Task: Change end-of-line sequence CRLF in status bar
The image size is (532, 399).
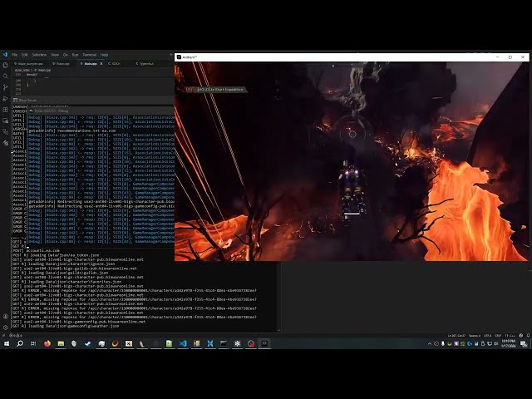Action: [498, 336]
